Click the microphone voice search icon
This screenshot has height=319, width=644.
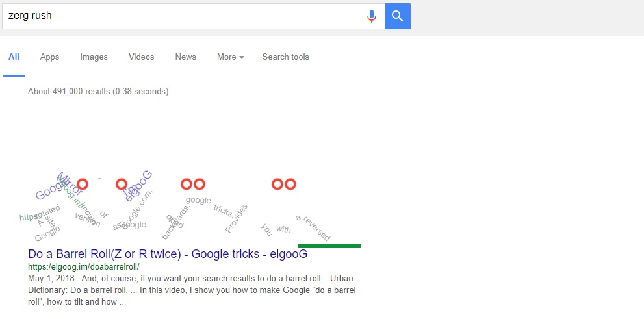click(x=372, y=16)
